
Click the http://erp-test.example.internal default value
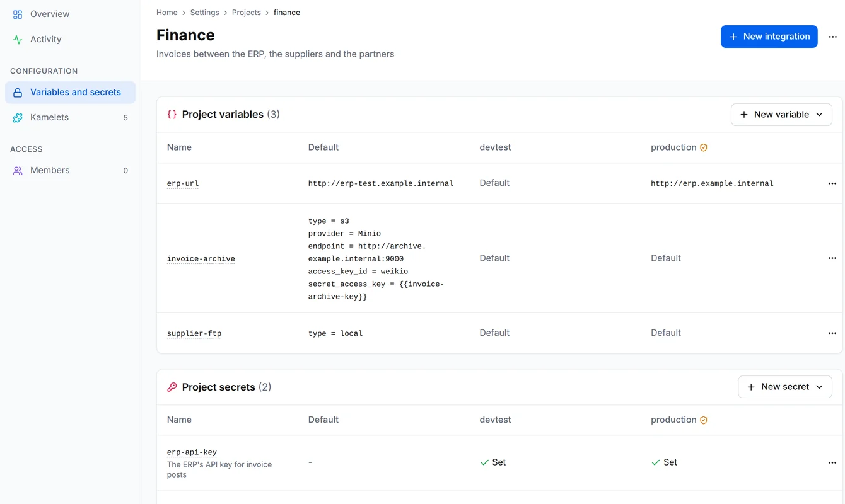[x=381, y=183]
